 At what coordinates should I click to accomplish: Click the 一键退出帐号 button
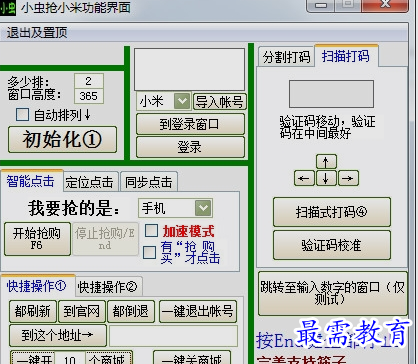(198, 311)
